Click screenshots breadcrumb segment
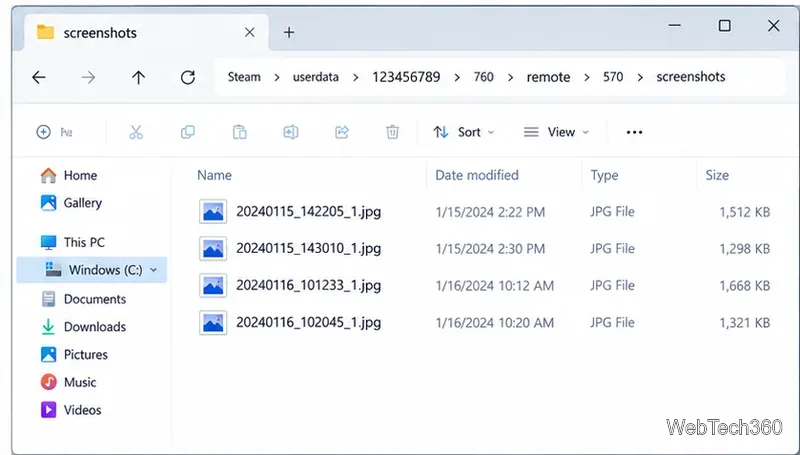 coord(691,77)
